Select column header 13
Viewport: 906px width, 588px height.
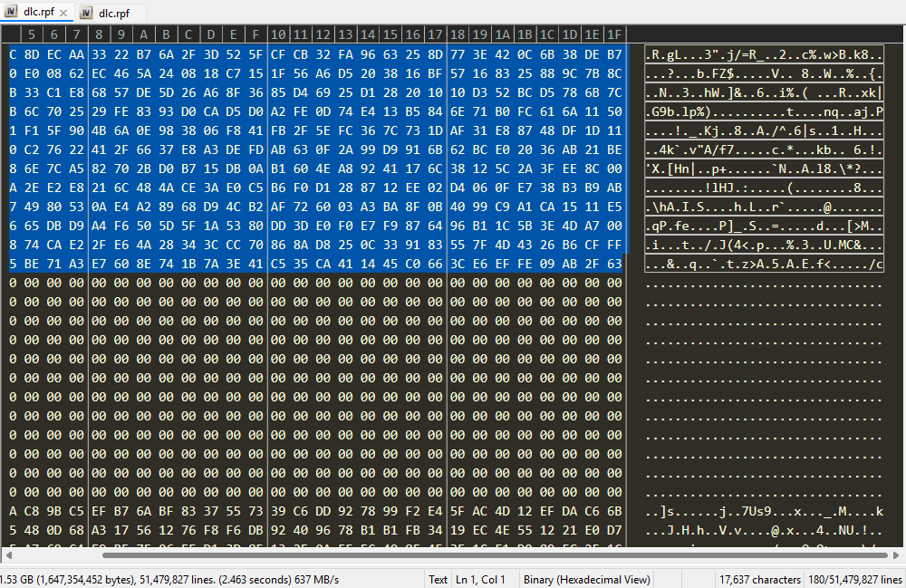coord(345,34)
